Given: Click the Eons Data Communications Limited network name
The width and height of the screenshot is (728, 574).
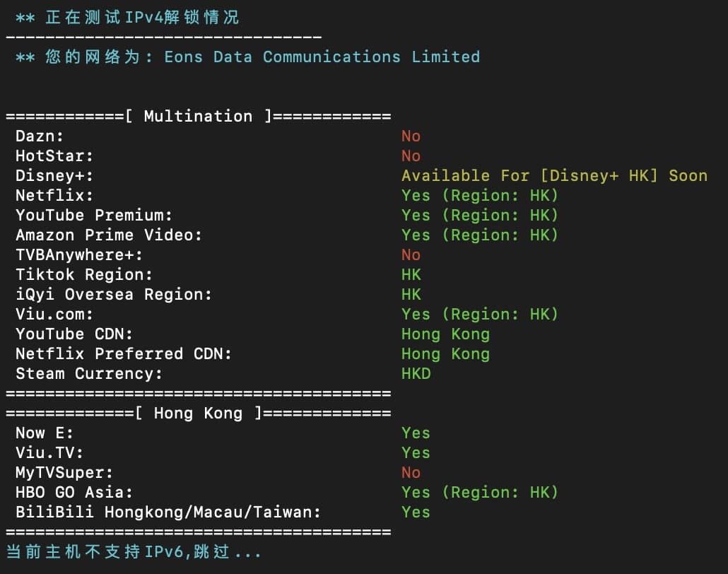Looking at the screenshot, I should 322,57.
